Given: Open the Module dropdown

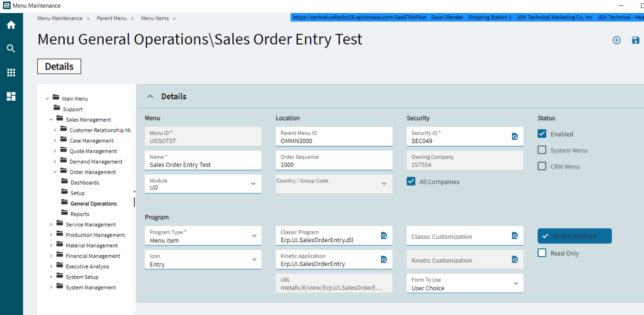Looking at the screenshot, I should point(253,184).
